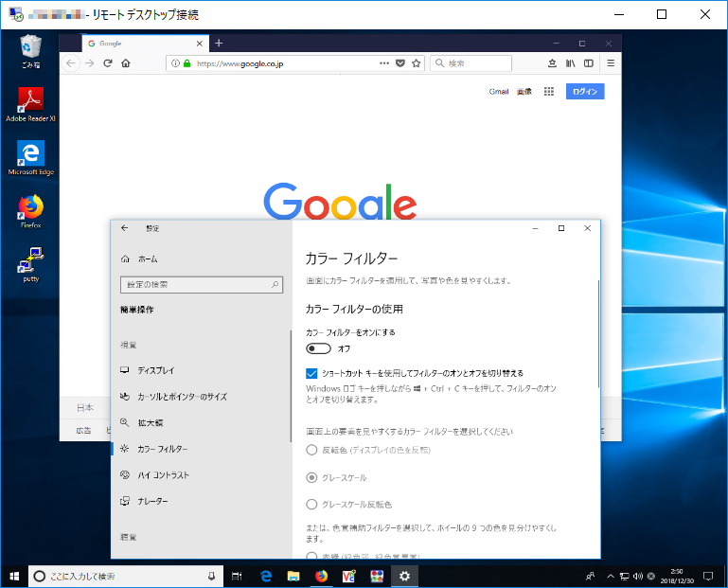Click the taskbar search box ここに入力して検索

pos(126,577)
